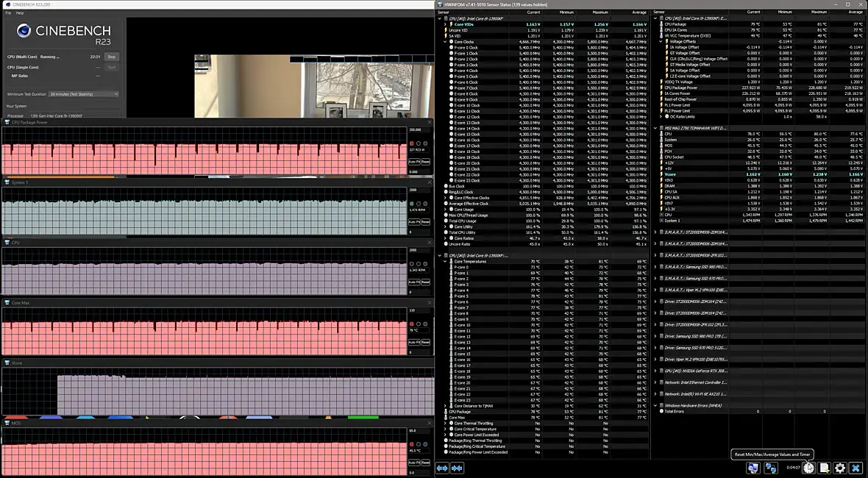Expand the OC Ratio Limits node
This screenshot has width=868, height=478.
click(661, 117)
